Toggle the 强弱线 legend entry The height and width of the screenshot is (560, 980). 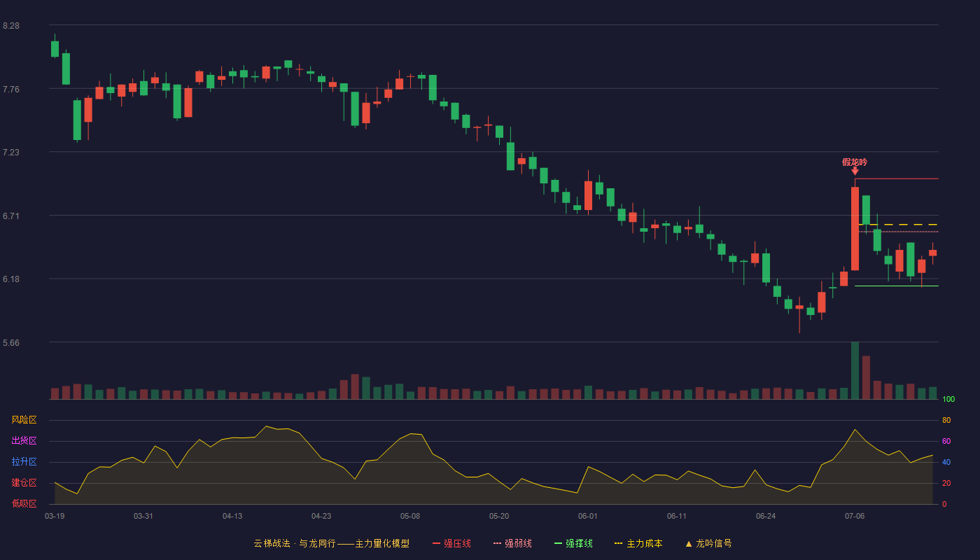(x=512, y=543)
